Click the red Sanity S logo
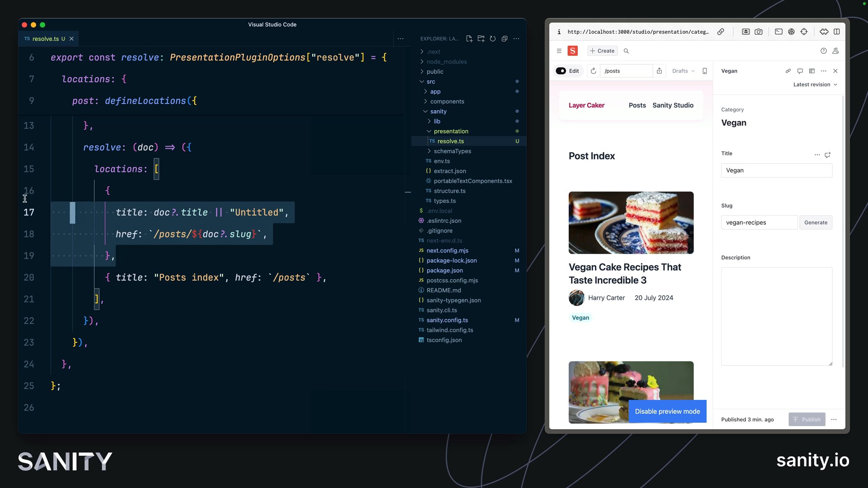 click(573, 51)
